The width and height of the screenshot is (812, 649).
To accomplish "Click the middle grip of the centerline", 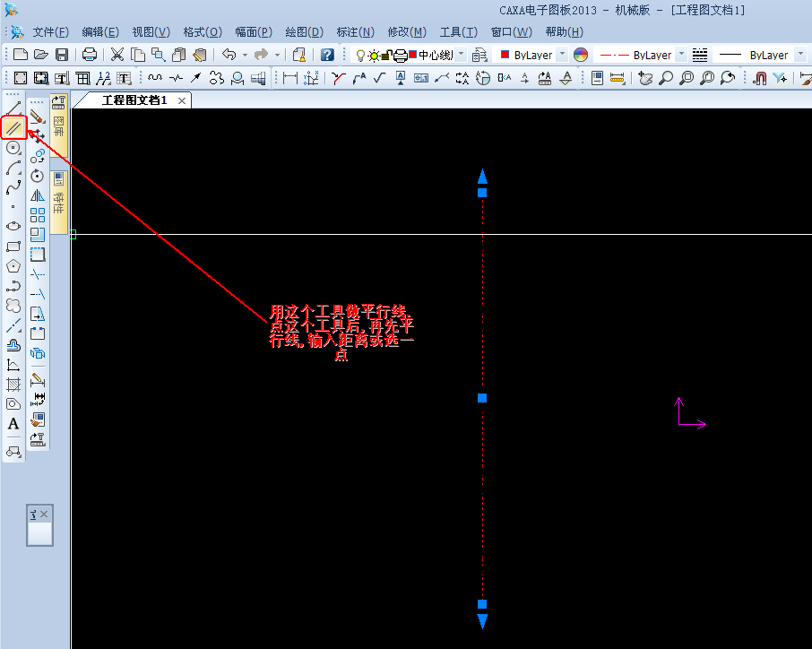I will [482, 398].
